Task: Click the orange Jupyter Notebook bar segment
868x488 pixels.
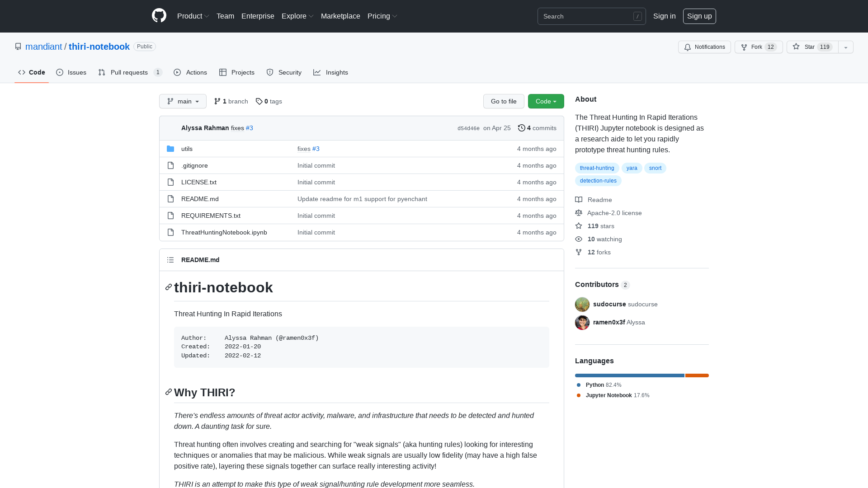Action: (697, 375)
